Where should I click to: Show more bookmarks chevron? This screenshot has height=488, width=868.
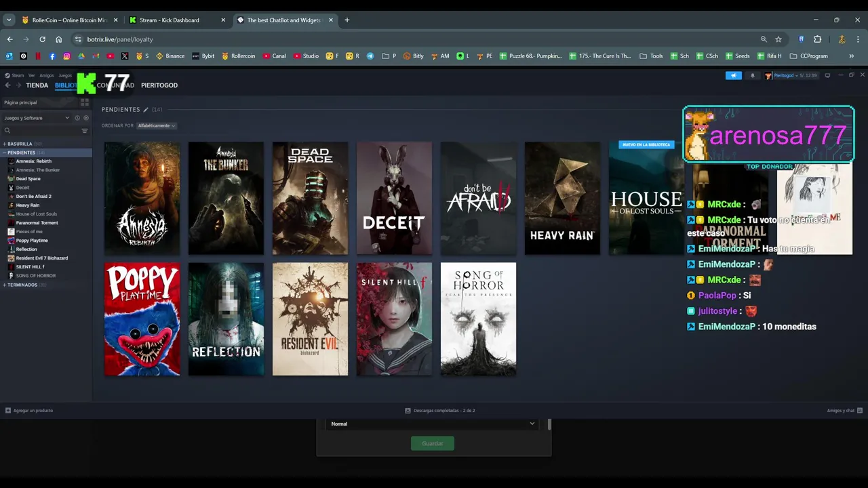pos(852,56)
